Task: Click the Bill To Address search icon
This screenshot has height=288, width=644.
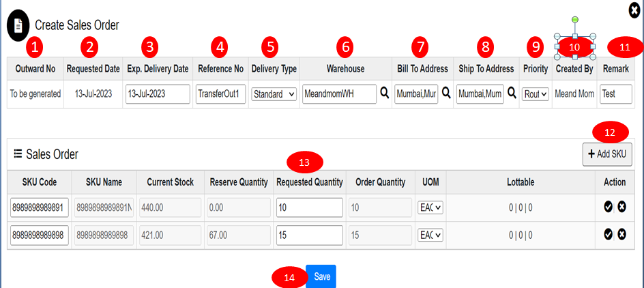Action: pos(446,93)
